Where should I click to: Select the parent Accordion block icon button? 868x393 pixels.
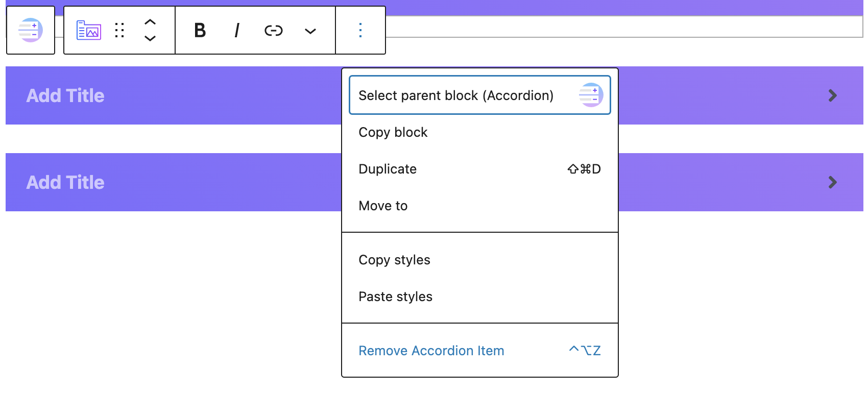click(31, 30)
